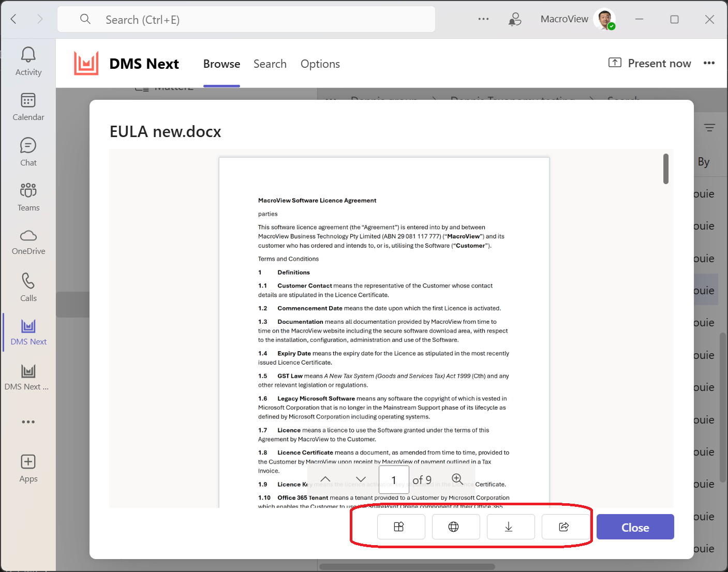The width and height of the screenshot is (728, 572).
Task: Click the horizontal scrollbar at bottom
Action: click(407, 566)
